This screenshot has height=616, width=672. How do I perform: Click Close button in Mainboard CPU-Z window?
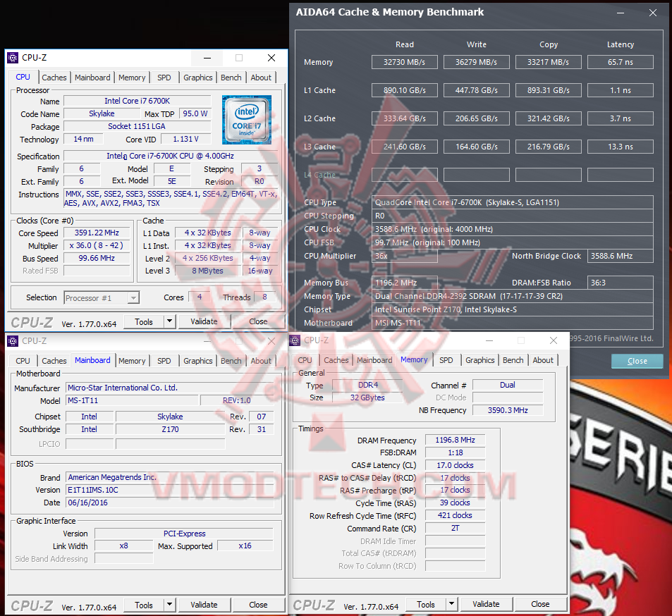pos(258,605)
